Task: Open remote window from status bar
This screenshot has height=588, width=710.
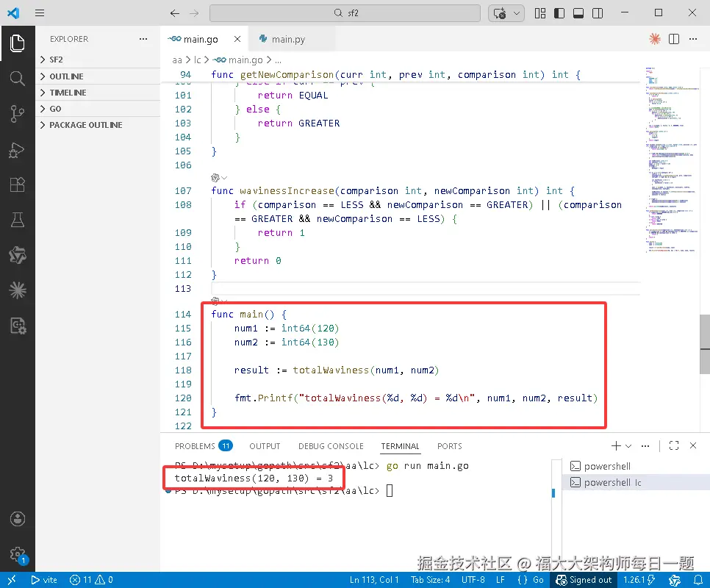Action: tap(12, 580)
